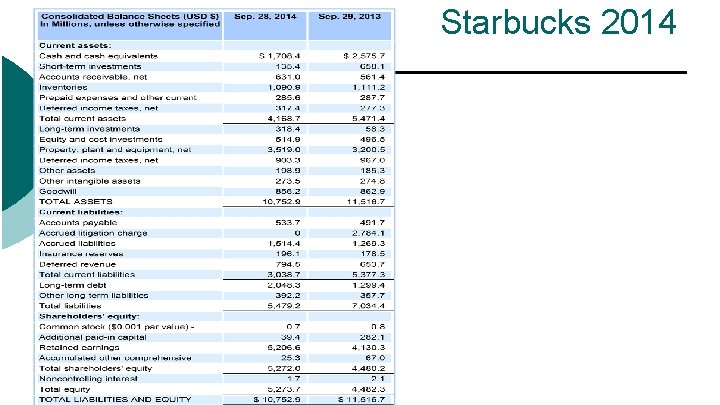Select the 317.4 deferred income taxes value

point(288,108)
